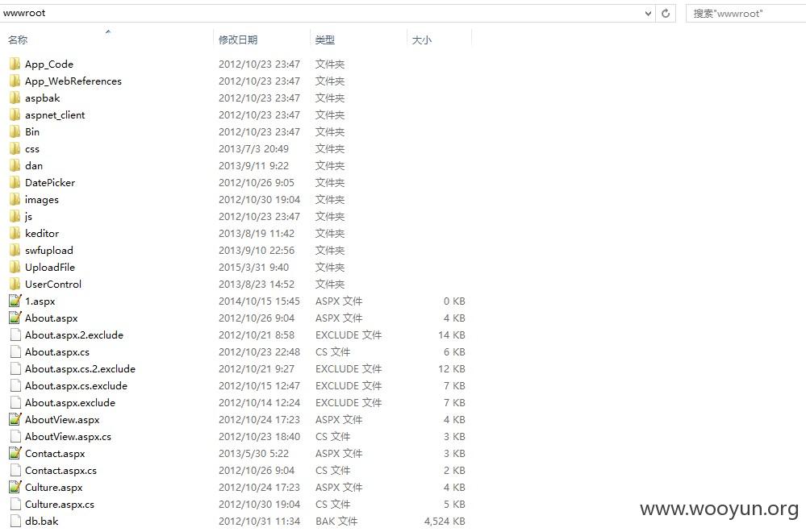Click the AboutView.aspx file icon

[x=15, y=419]
